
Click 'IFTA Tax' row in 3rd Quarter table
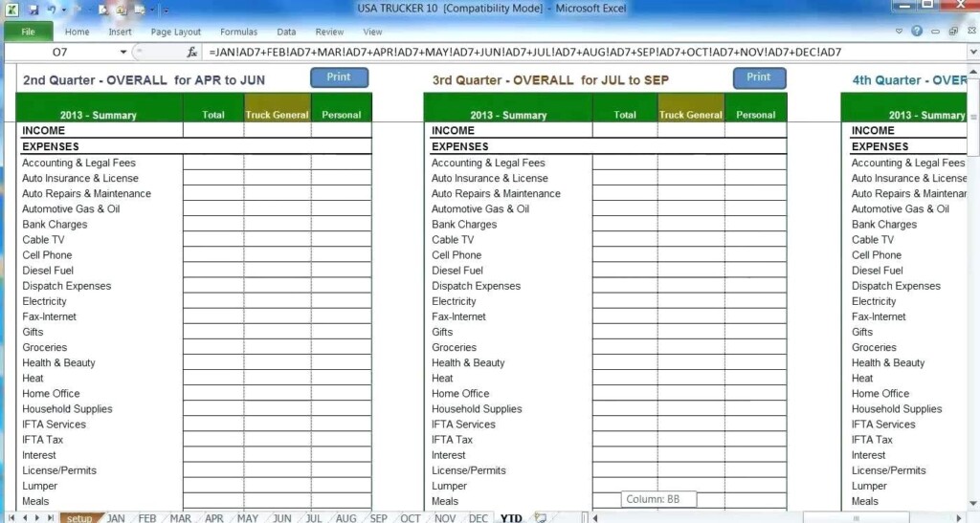click(x=452, y=440)
